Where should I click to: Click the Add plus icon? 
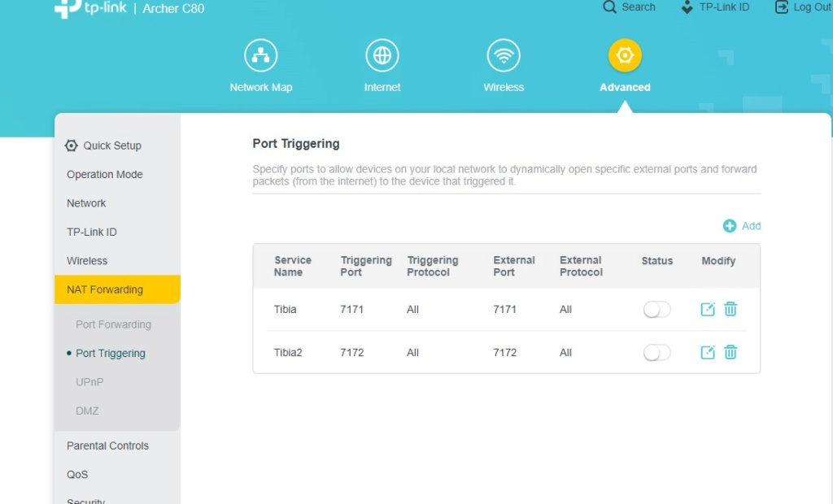click(730, 226)
